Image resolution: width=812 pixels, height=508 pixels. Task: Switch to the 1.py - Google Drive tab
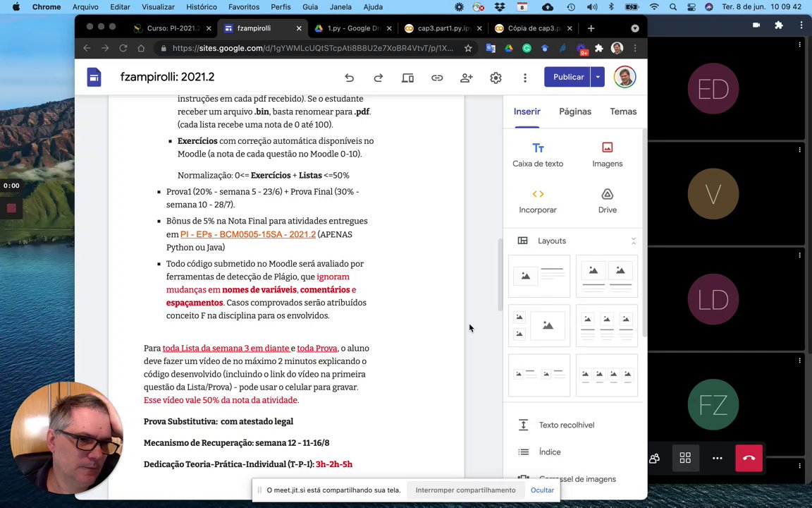[x=352, y=28]
